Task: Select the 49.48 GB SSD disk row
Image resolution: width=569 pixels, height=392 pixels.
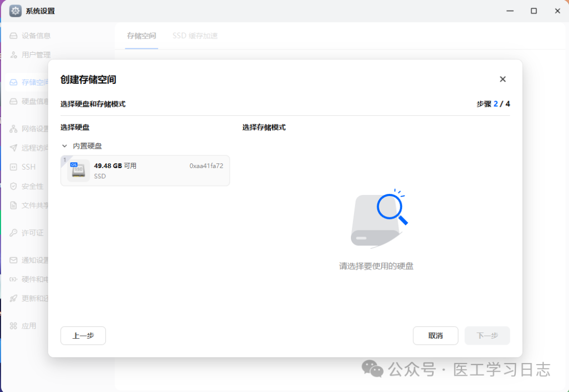Action: 145,171
